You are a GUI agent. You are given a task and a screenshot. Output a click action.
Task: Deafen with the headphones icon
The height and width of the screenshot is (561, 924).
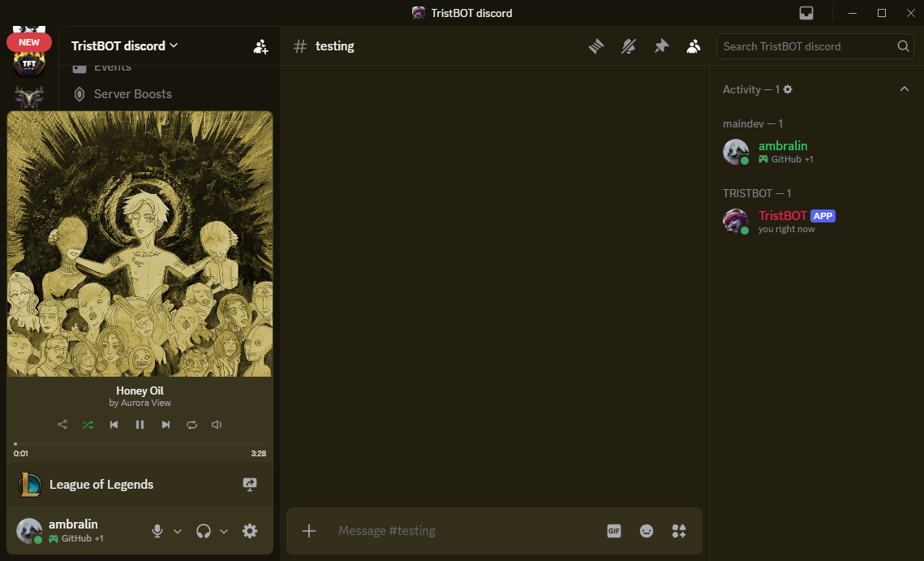(204, 531)
